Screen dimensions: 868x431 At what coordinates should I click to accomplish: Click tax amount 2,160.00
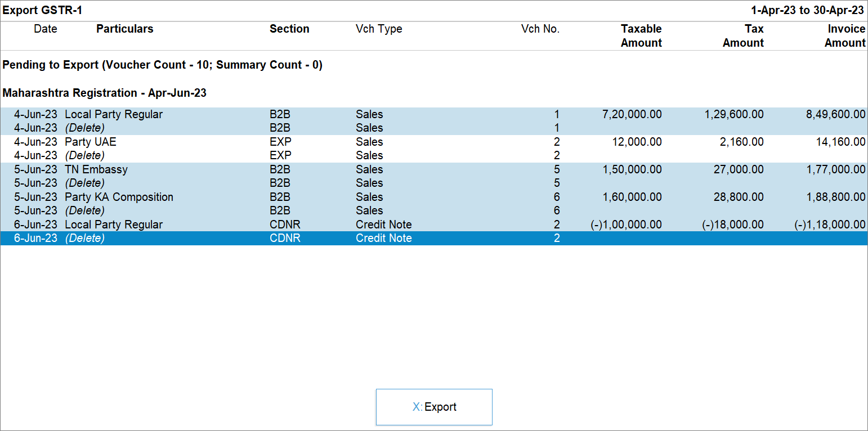(x=741, y=142)
